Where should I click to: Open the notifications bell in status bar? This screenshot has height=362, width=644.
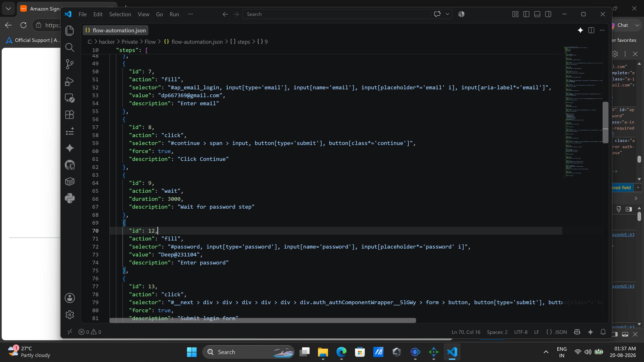[603, 332]
